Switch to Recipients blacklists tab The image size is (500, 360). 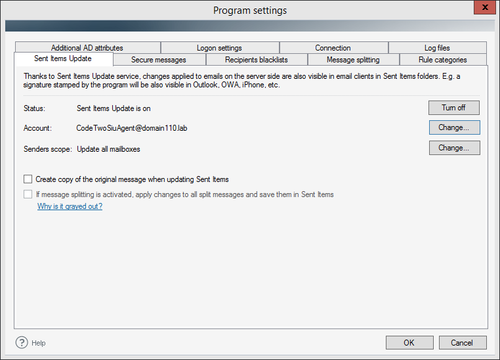coord(256,60)
